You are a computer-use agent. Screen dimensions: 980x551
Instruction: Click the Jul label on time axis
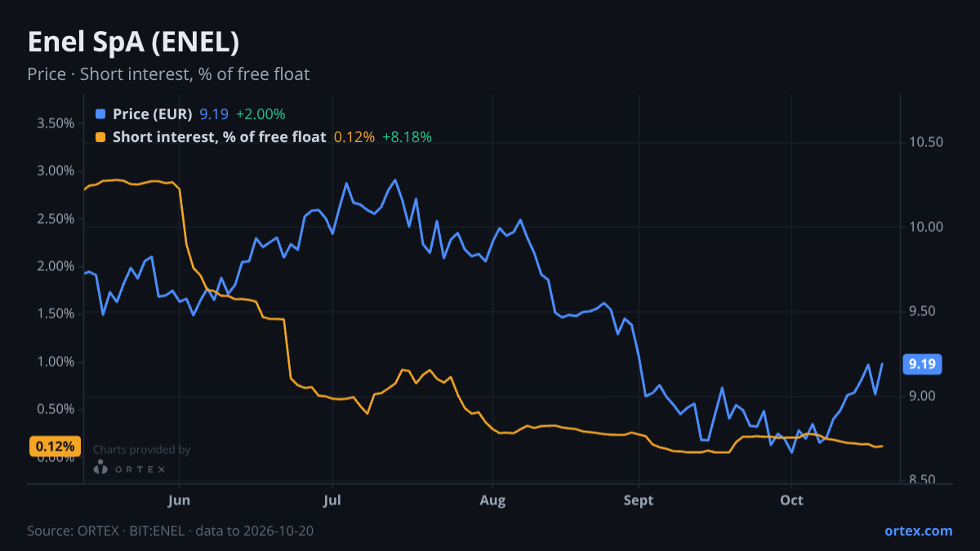click(332, 500)
